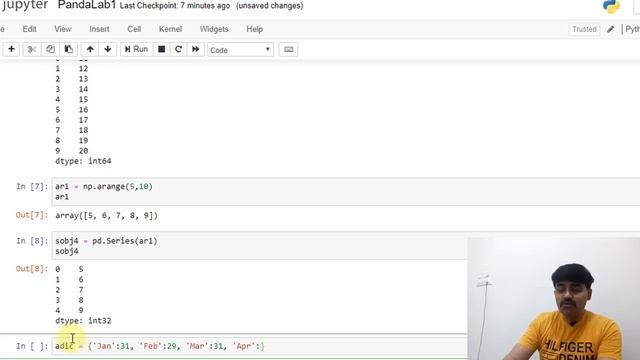Open the command palette keyboard icon
640x360 pixels.
point(289,49)
